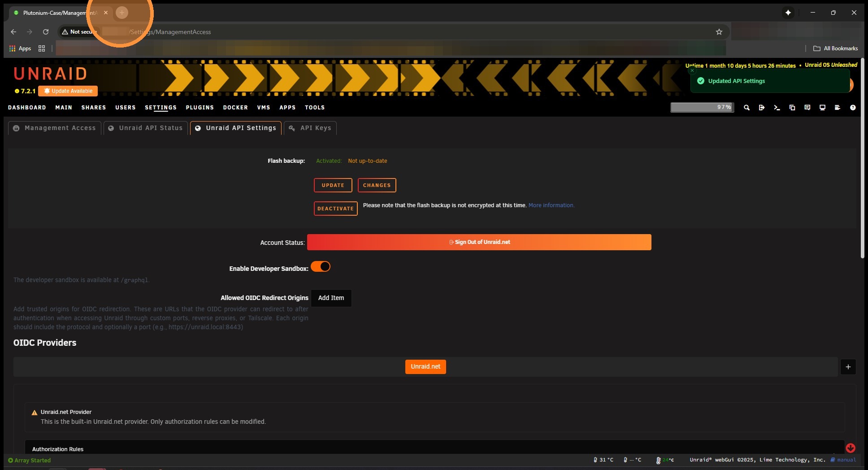Click the logout icon in Unraid toolbar

762,108
